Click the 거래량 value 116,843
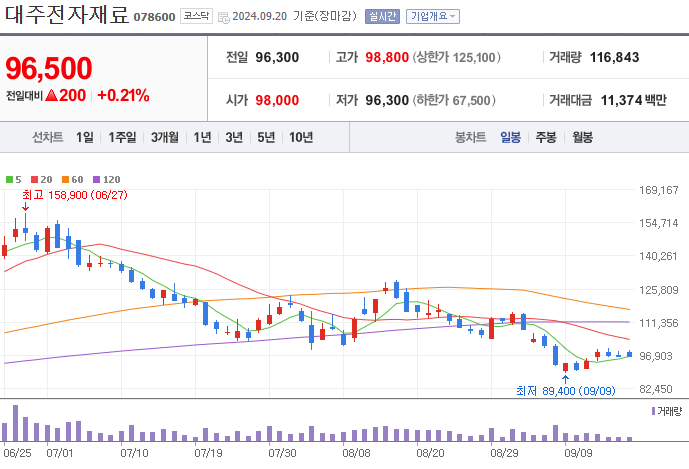This screenshot has height=469, width=689. coord(614,57)
